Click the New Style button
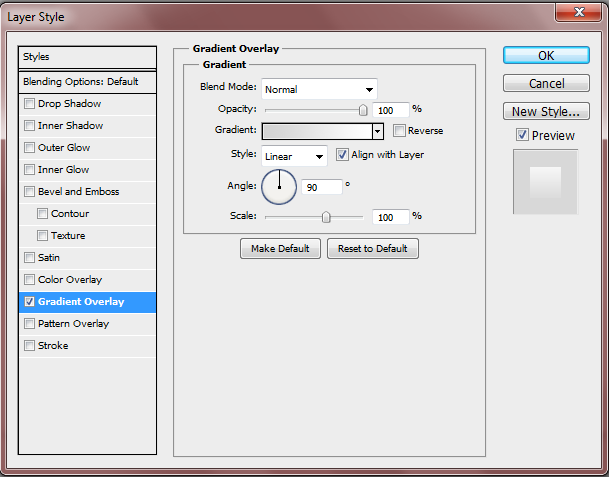The image size is (609, 477). tap(545, 112)
